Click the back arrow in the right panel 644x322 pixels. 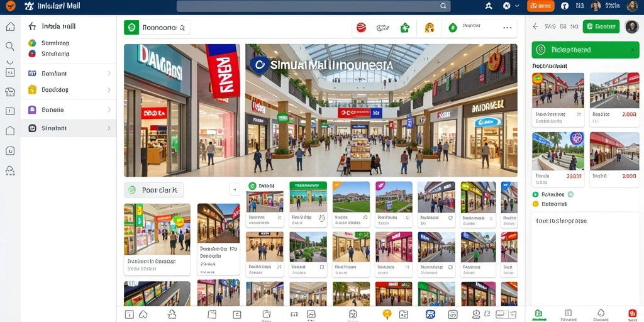[x=535, y=26]
